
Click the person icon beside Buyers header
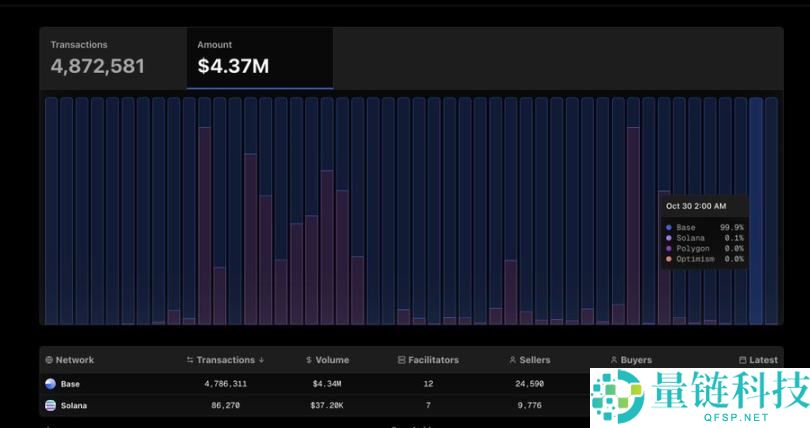point(614,360)
